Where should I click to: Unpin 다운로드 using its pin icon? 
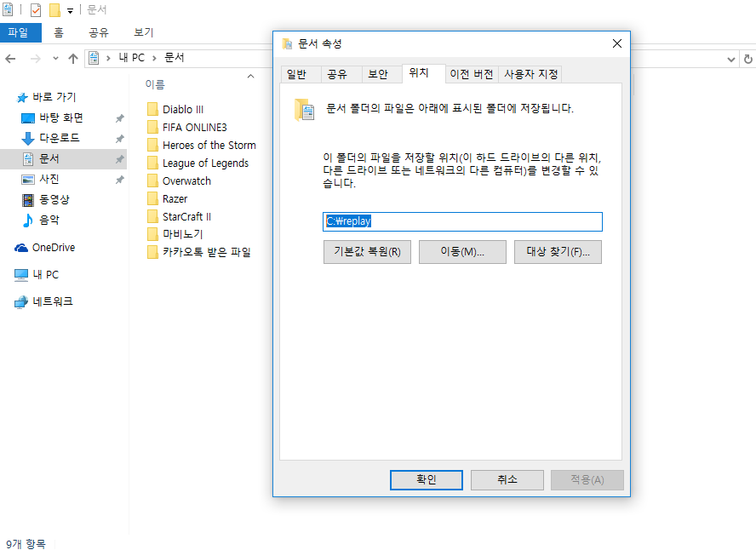pos(119,138)
